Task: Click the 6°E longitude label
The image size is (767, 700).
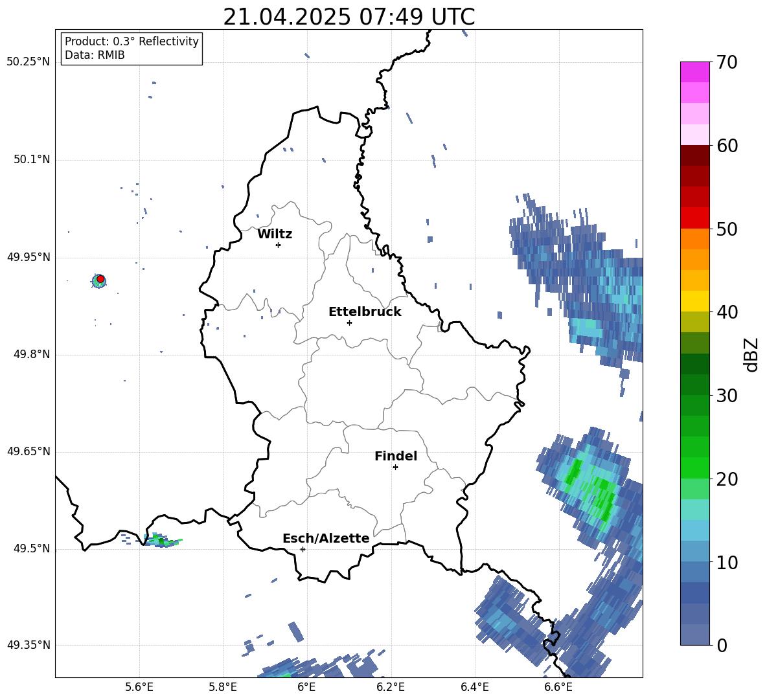Action: (x=306, y=688)
